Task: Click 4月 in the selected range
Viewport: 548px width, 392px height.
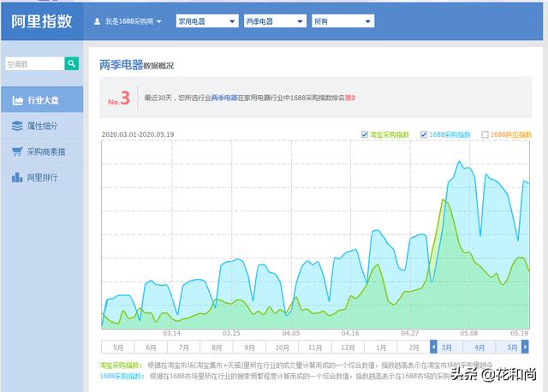Action: 479,347
